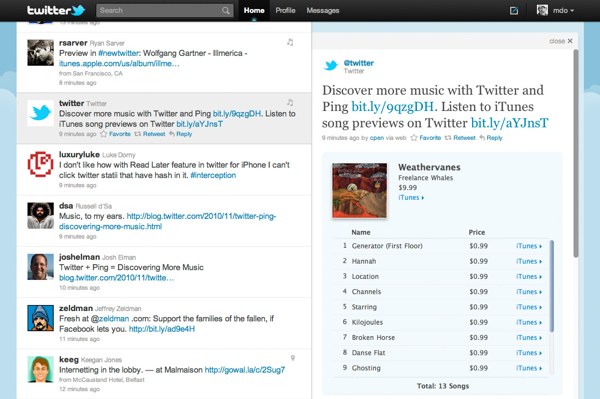Close the tweet detail pane

click(x=561, y=41)
